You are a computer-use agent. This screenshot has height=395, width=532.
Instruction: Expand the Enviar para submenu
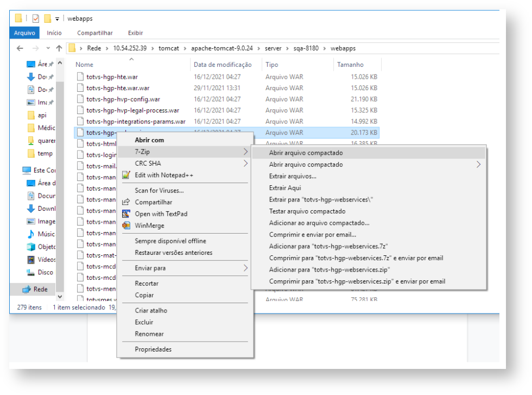[185, 268]
